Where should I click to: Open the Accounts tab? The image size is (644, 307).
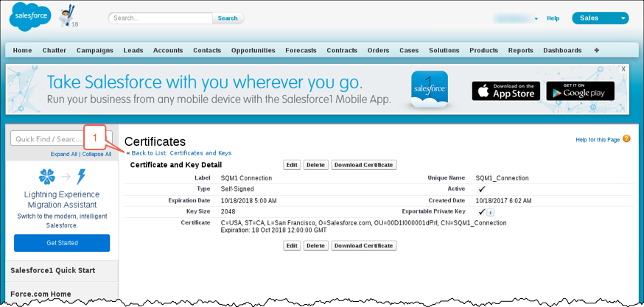(168, 50)
